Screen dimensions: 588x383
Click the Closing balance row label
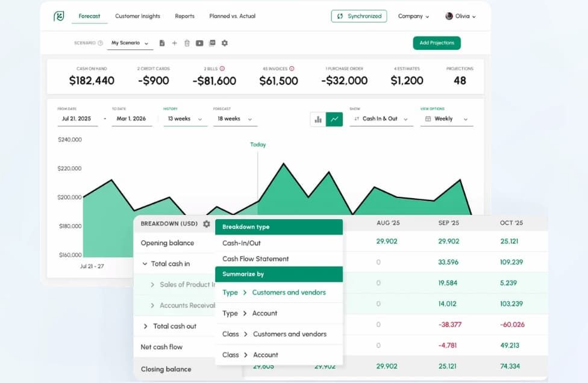166,369
